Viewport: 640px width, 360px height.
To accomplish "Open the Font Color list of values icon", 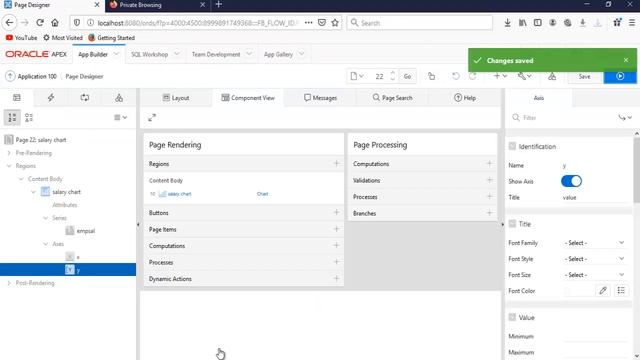I will [x=621, y=291].
